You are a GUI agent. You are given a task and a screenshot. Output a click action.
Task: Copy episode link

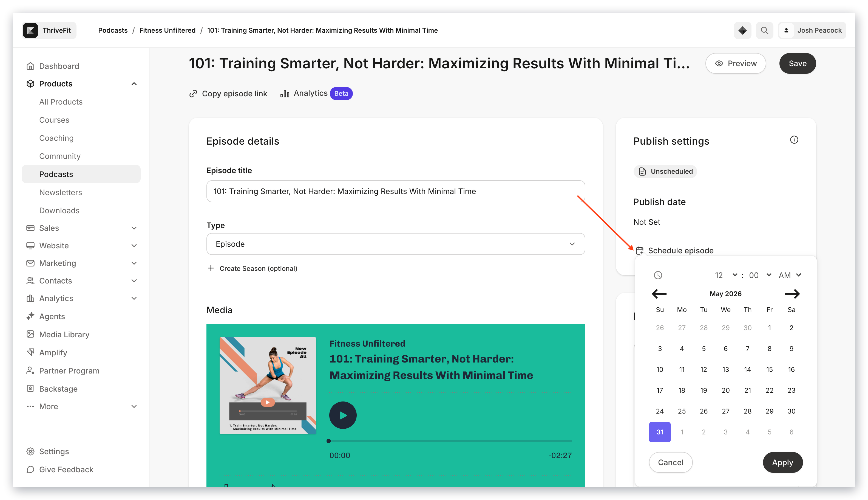228,93
